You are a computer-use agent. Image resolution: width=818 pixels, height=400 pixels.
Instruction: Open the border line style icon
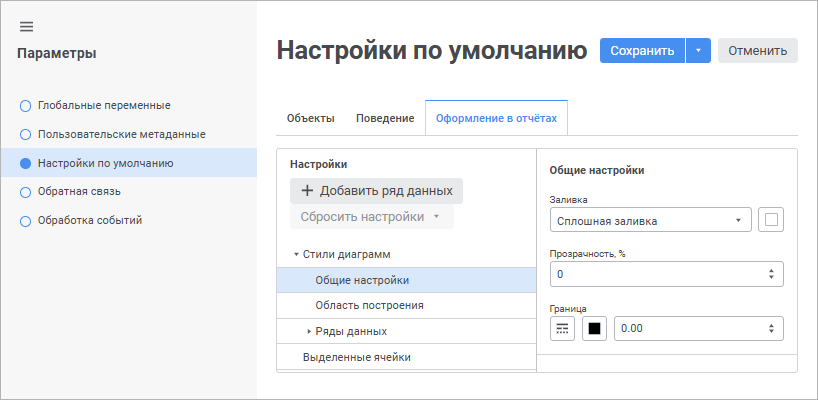point(562,329)
